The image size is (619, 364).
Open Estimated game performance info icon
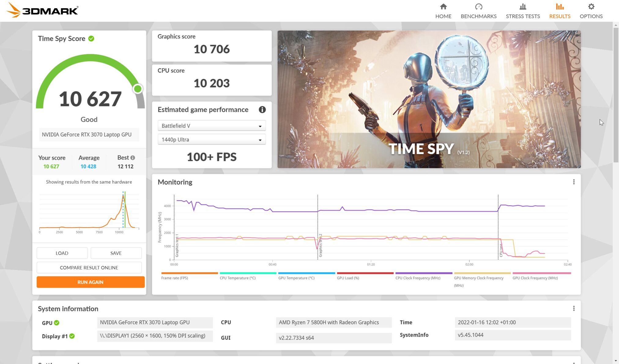click(262, 110)
